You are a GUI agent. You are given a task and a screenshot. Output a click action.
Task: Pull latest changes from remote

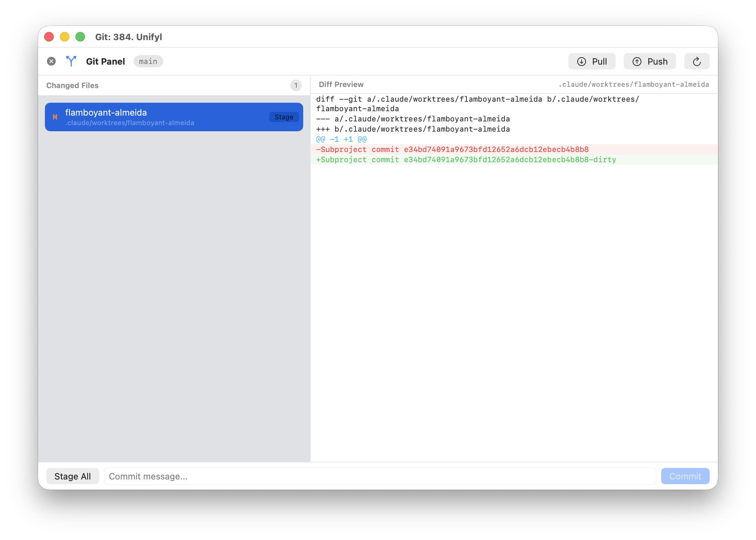591,61
